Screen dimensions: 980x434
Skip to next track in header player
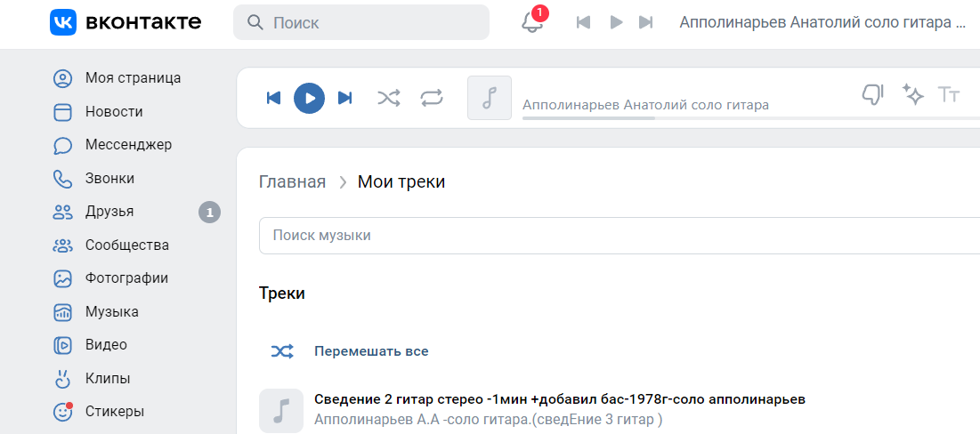click(x=645, y=22)
